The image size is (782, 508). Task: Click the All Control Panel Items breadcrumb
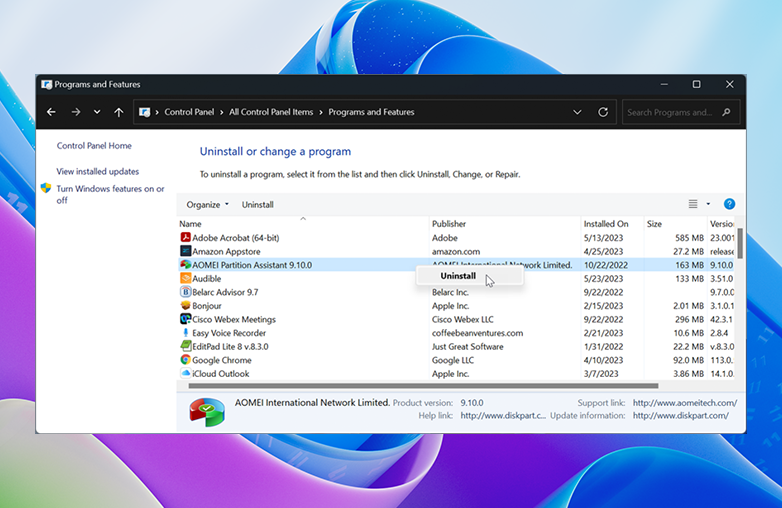tap(271, 112)
